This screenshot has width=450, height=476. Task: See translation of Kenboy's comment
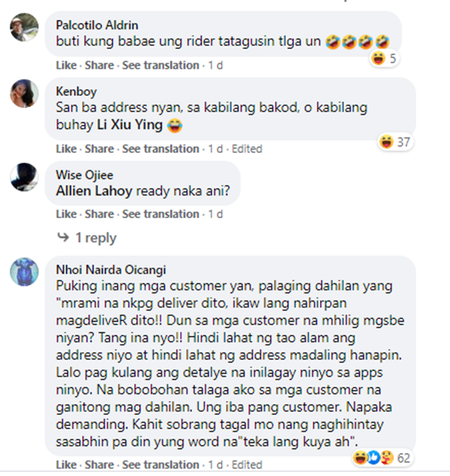tap(161, 149)
